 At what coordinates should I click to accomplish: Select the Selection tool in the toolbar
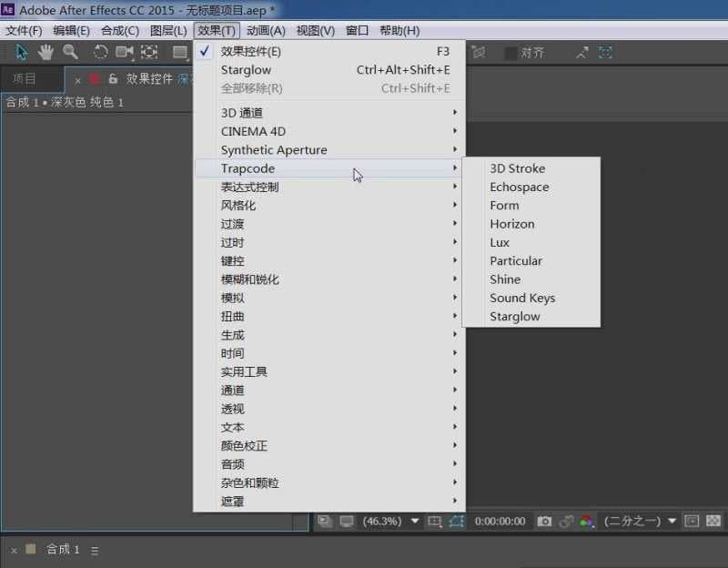point(21,52)
